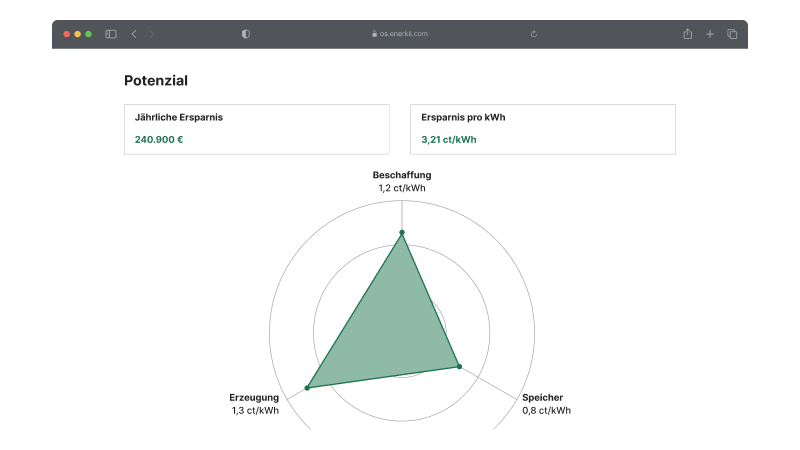Minimize the window with the yellow button
800x450 pixels.
[x=78, y=34]
